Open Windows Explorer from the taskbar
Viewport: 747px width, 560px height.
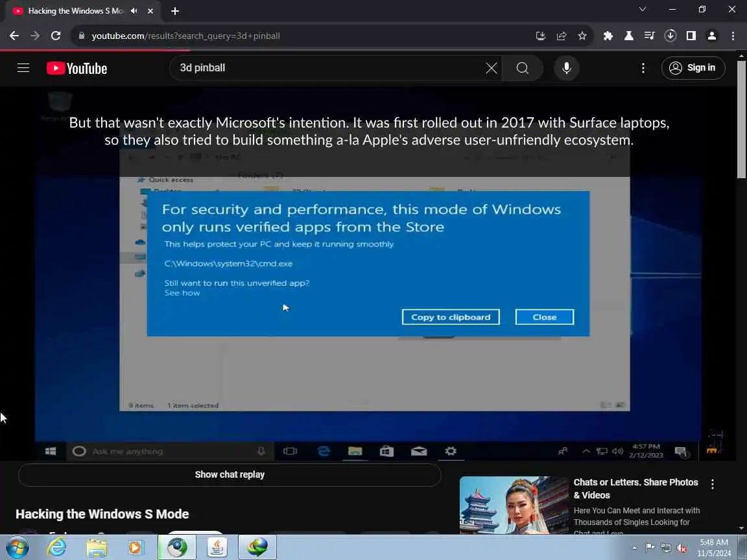(97, 548)
